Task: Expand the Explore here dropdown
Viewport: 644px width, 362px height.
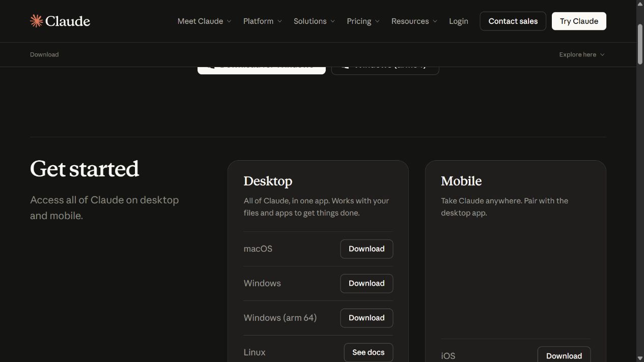Action: (582, 54)
